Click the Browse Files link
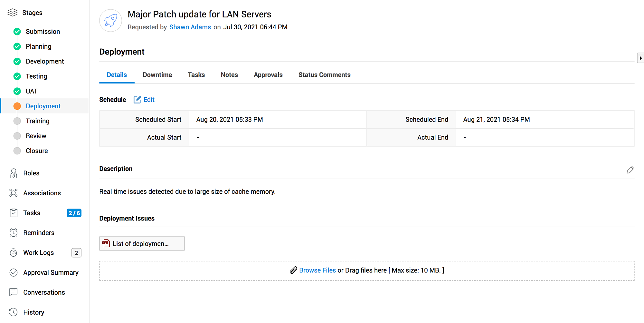 pos(317,270)
